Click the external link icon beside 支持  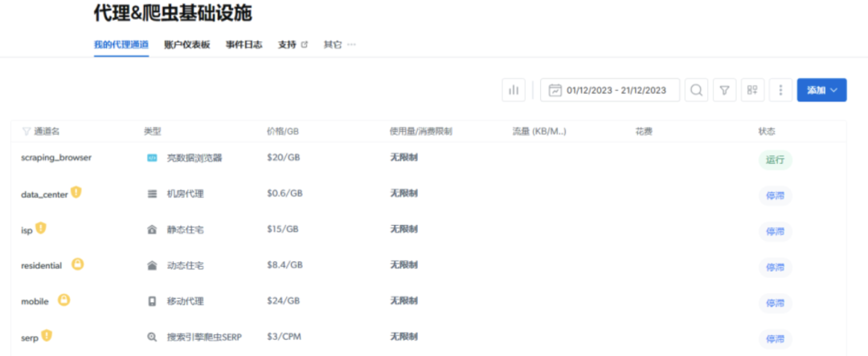pyautogui.click(x=304, y=44)
